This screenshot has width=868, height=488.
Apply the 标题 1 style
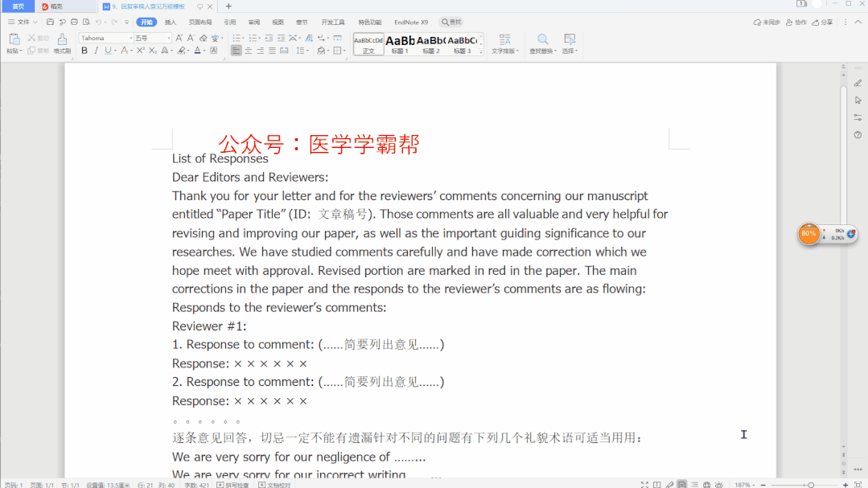tap(400, 44)
